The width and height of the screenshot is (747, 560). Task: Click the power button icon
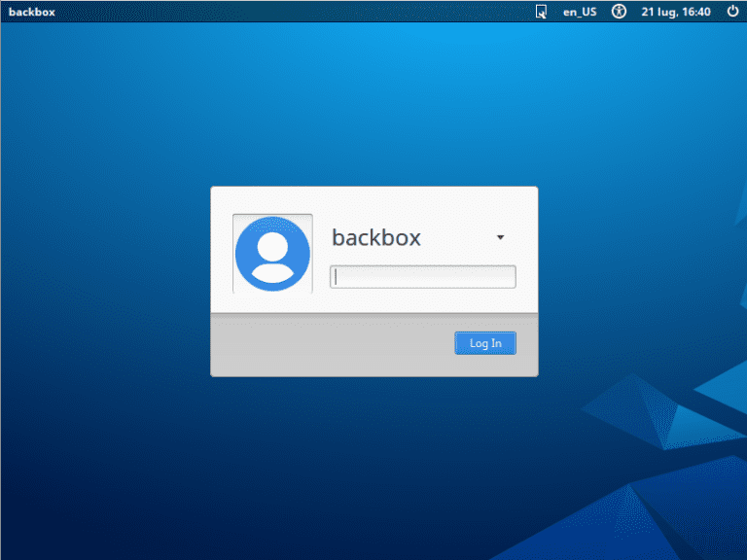tap(732, 11)
